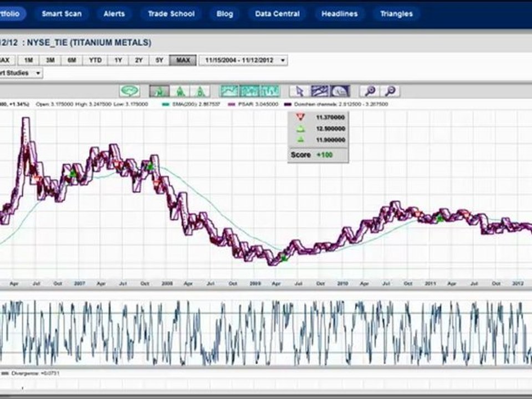
Task: Click the Score +100 readout
Action: coord(311,155)
